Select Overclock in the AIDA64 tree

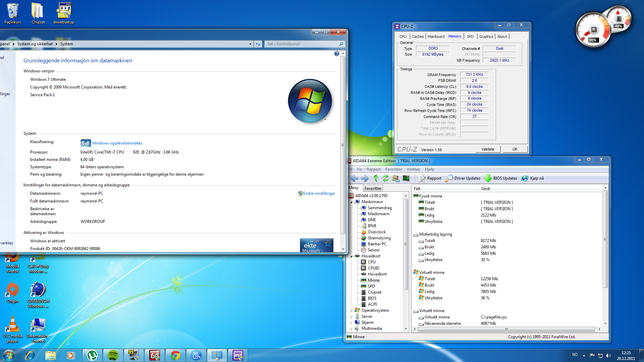pos(377,232)
